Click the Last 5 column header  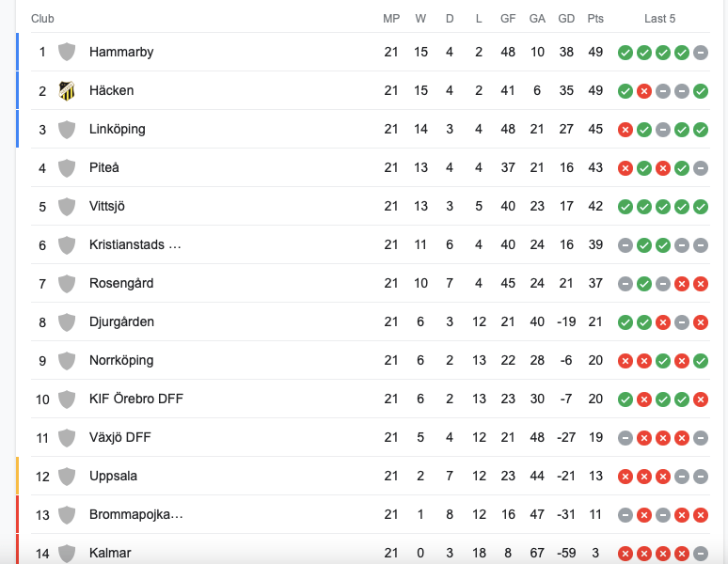pos(660,19)
